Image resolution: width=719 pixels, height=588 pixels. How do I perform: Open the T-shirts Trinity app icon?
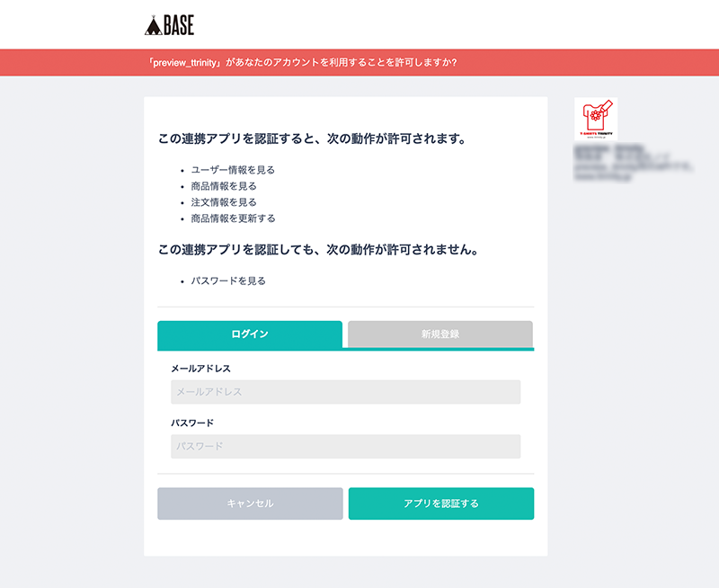(596, 119)
